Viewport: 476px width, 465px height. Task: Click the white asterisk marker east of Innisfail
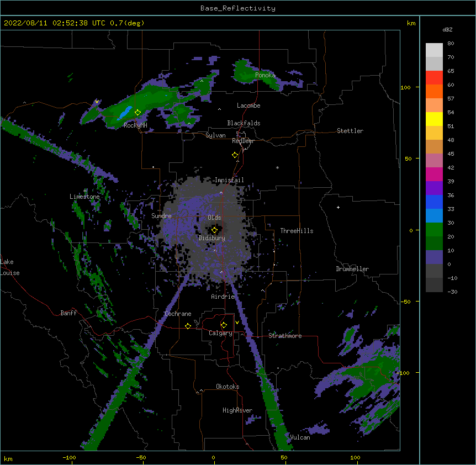(277, 167)
